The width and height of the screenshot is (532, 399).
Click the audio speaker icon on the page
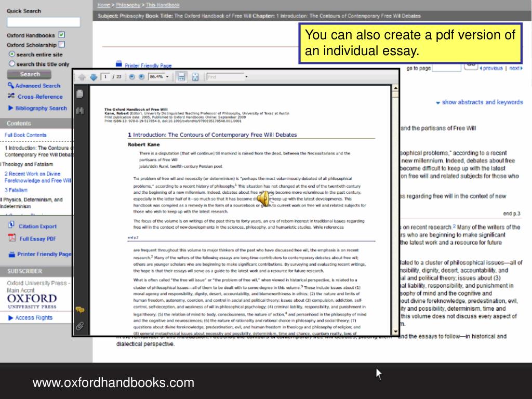coord(263,198)
